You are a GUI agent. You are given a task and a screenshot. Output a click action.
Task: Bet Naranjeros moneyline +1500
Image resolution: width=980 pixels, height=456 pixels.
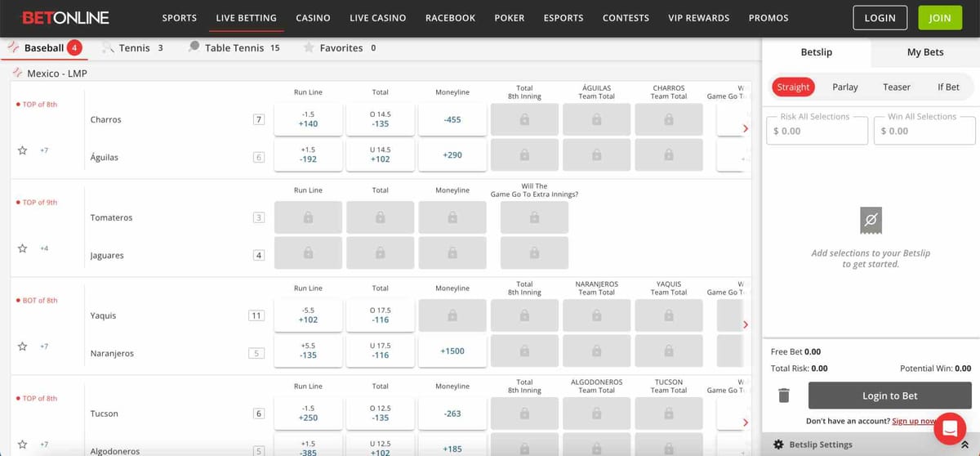[452, 351]
